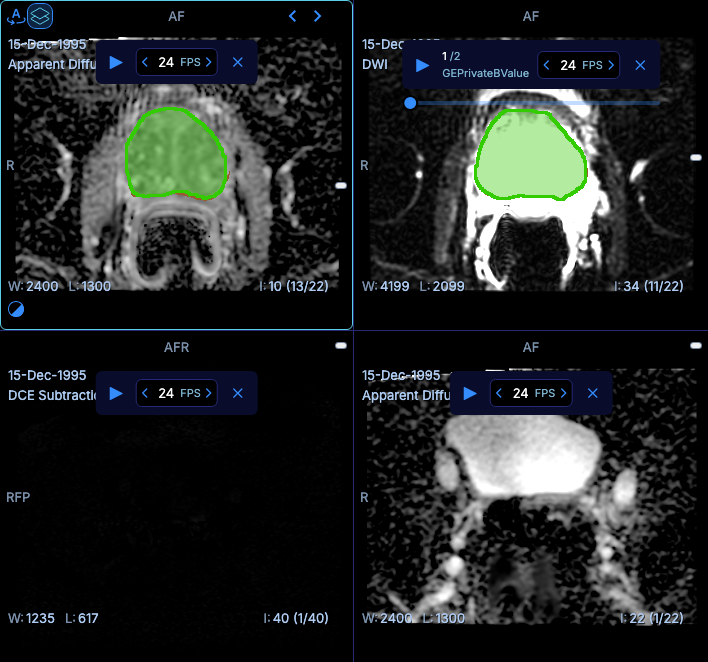
Task: Click the I: 22 (1/22) instance label
Action: click(652, 618)
